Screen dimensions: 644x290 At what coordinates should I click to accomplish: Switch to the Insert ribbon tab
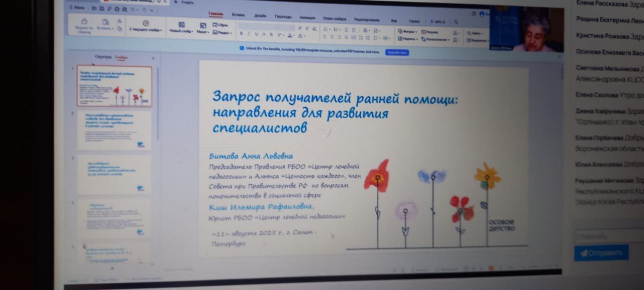point(239,15)
